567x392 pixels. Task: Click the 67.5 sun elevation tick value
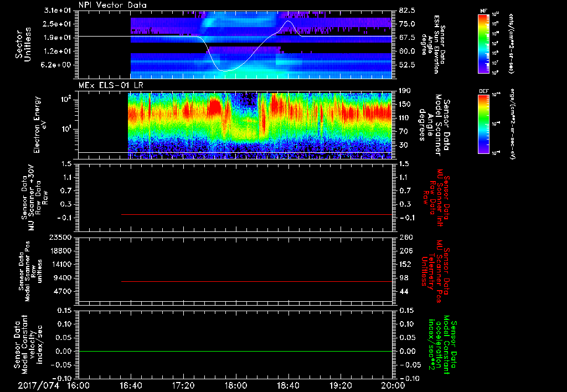coord(407,38)
